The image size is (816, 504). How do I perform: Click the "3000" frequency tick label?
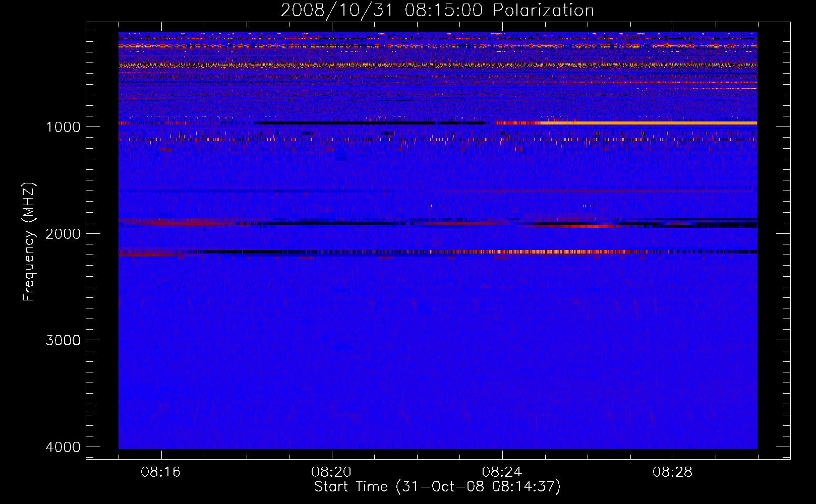(x=63, y=340)
